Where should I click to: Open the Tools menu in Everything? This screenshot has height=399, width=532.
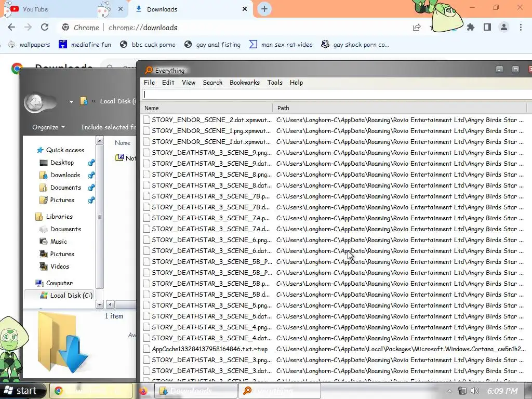coord(275,83)
